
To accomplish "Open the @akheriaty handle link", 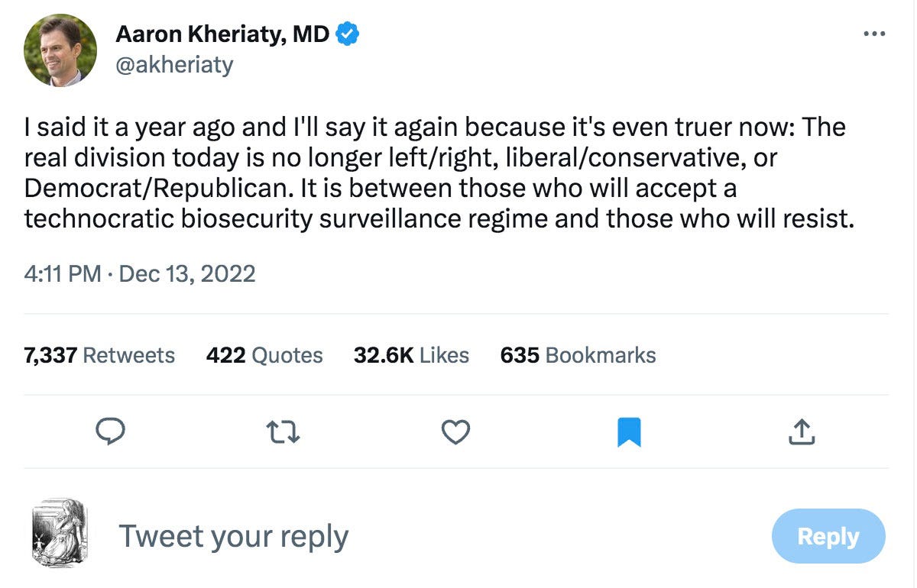I will click(174, 65).
